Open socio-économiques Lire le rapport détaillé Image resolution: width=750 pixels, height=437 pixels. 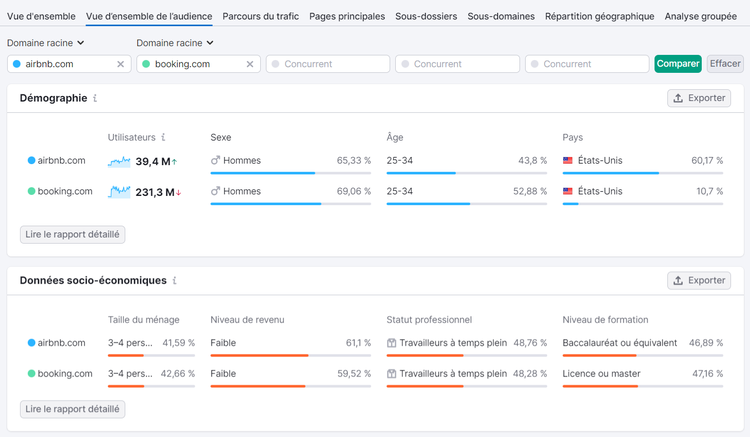[72, 409]
